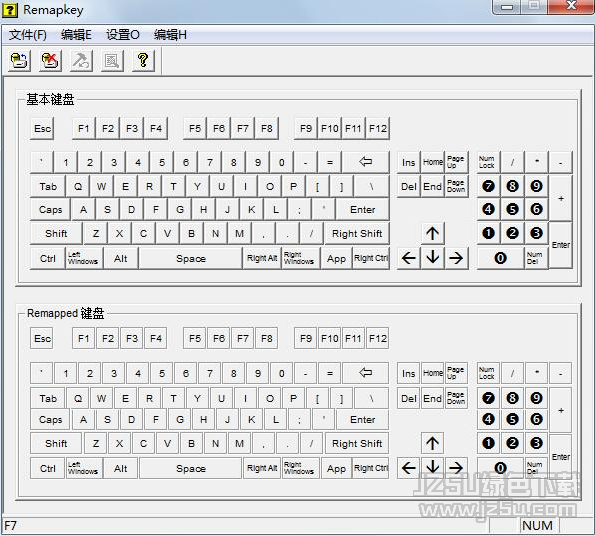Image resolution: width=595 pixels, height=536 pixels.
Task: Click Esc key in Remapped keyboard
Action: tap(42, 338)
